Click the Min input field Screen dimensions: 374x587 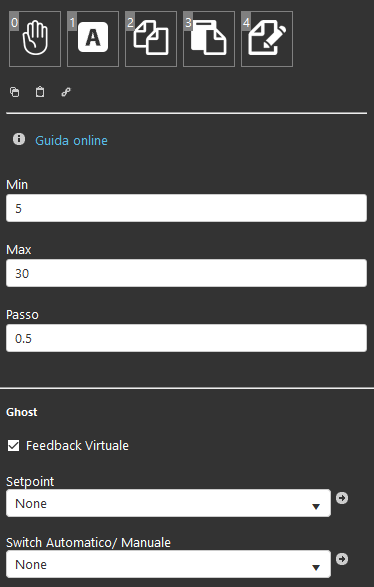coord(186,208)
